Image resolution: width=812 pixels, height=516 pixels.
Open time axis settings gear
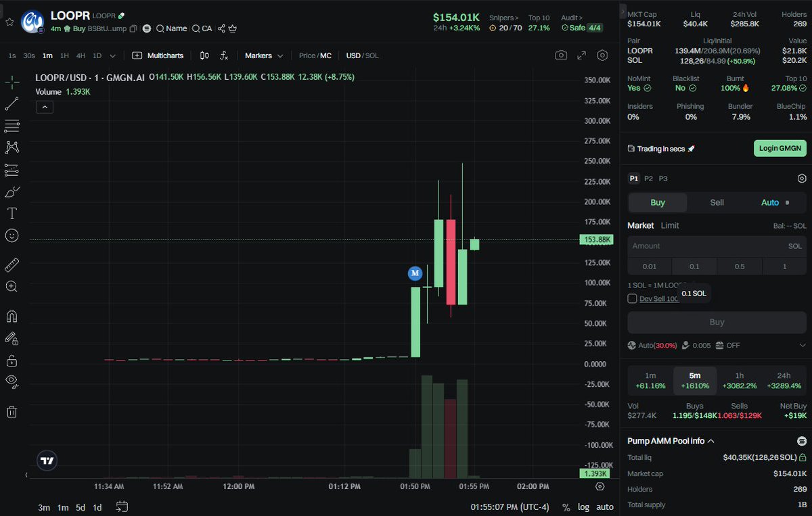click(x=600, y=486)
